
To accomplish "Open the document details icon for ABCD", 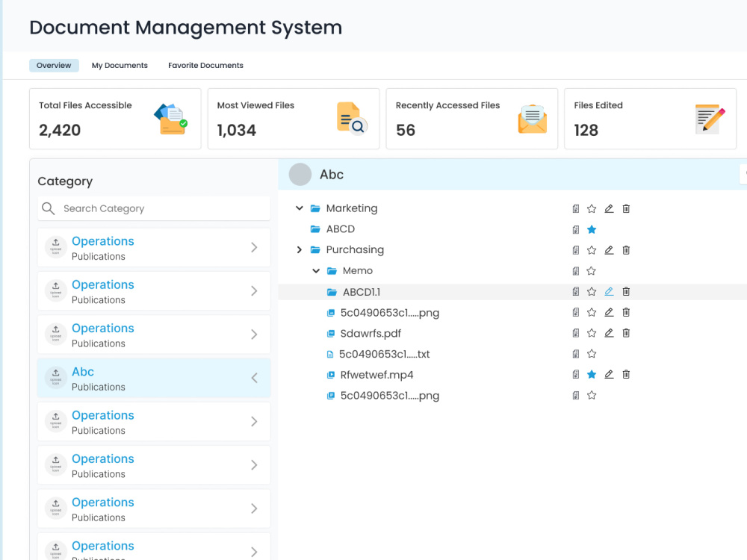I will pyautogui.click(x=575, y=229).
